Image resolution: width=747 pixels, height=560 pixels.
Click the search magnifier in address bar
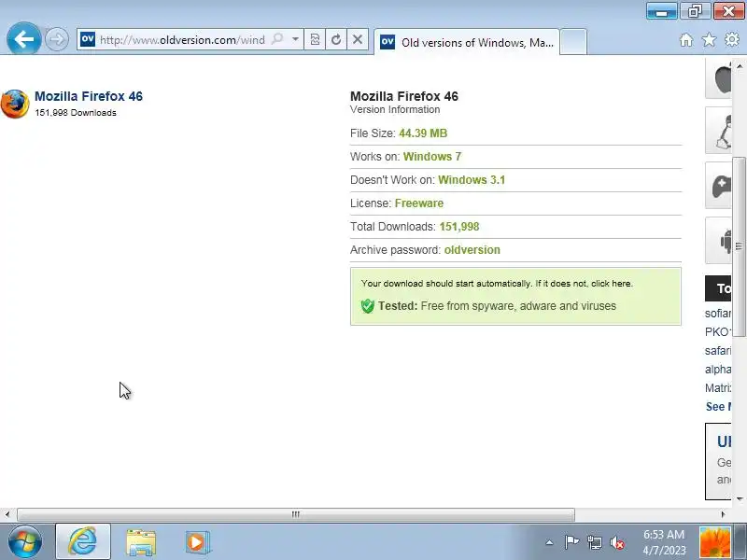[x=277, y=39]
